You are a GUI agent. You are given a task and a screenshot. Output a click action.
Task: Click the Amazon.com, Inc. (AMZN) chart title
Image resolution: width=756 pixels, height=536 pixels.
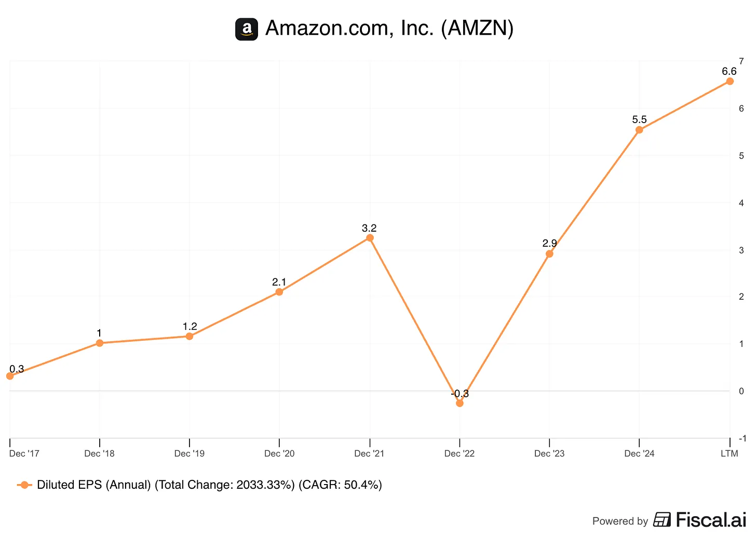(x=389, y=28)
